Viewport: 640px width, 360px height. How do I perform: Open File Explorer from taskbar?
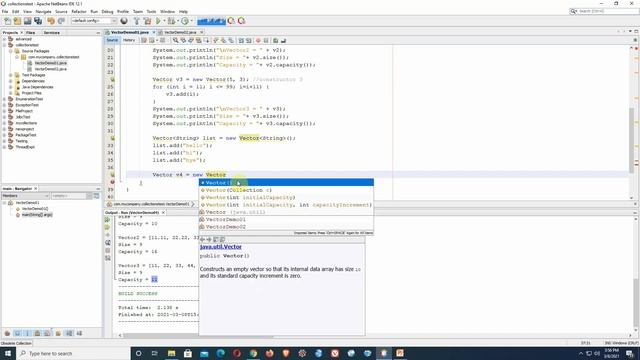tap(171, 353)
